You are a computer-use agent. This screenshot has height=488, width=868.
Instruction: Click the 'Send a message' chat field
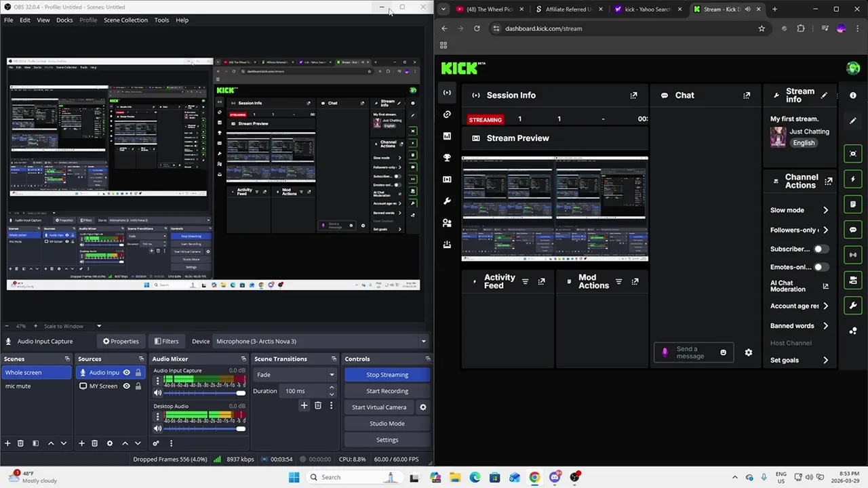[694, 352]
